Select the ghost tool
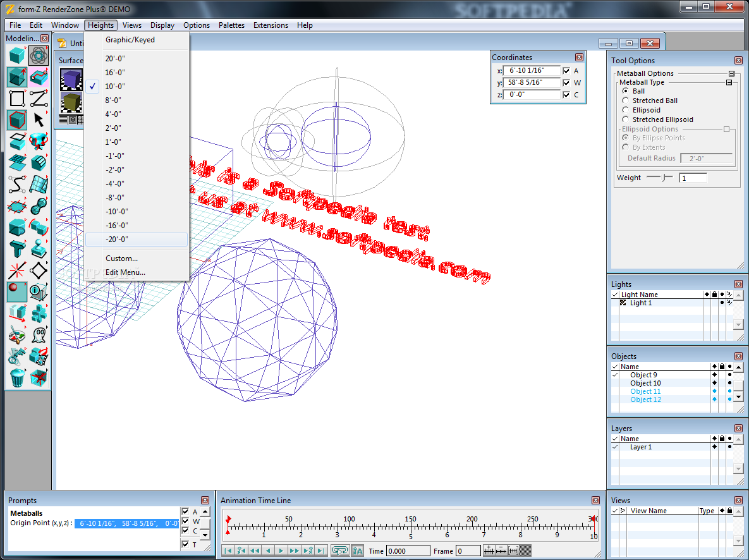Screen dimensions: 749x560 39,334
